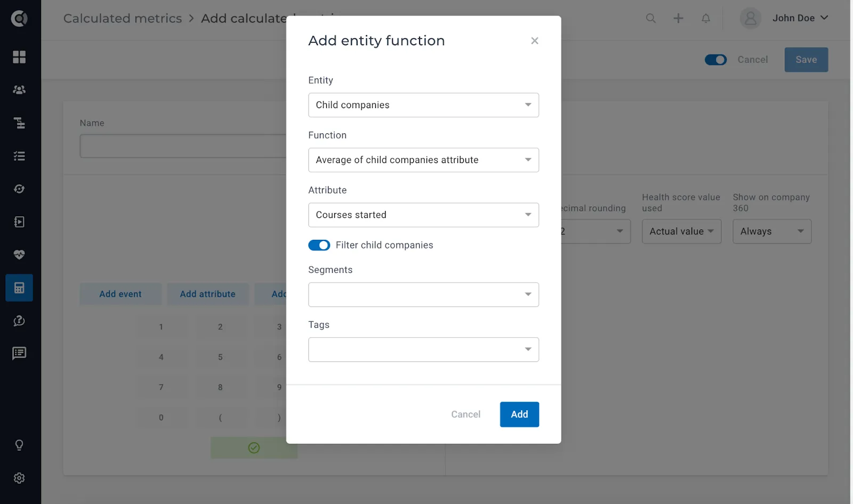Viewport: 853px width, 504px height.
Task: Open the Function dropdown
Action: [423, 160]
